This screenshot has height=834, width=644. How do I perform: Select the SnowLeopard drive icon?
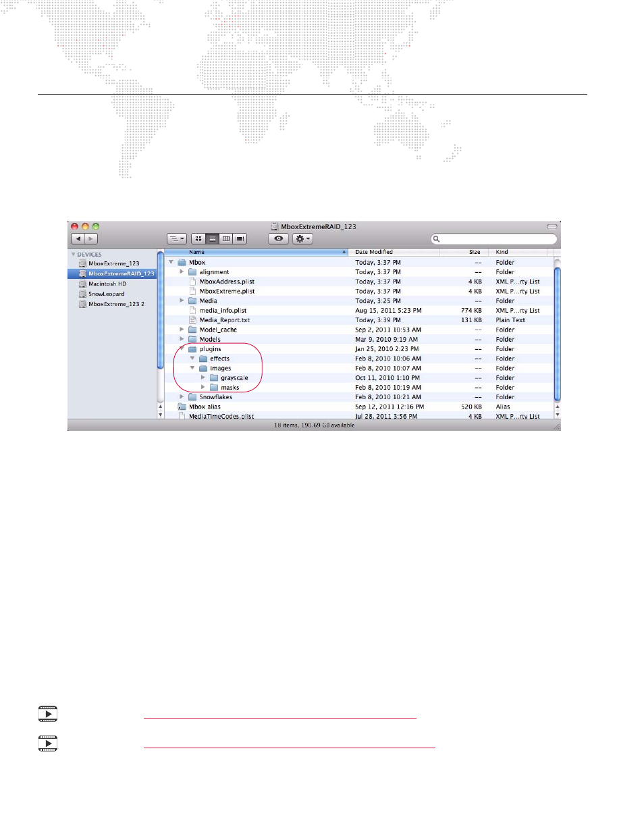(x=82, y=294)
